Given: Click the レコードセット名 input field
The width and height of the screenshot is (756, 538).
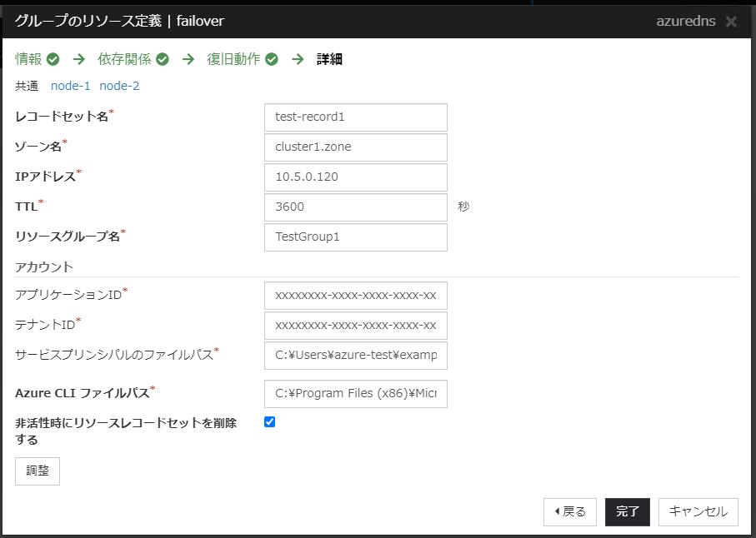Looking at the screenshot, I should click(x=355, y=117).
